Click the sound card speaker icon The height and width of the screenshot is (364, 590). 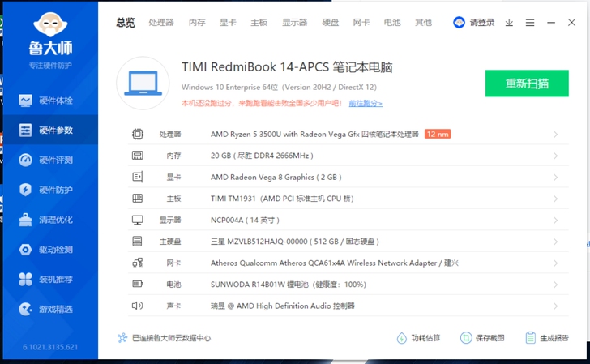(x=138, y=306)
